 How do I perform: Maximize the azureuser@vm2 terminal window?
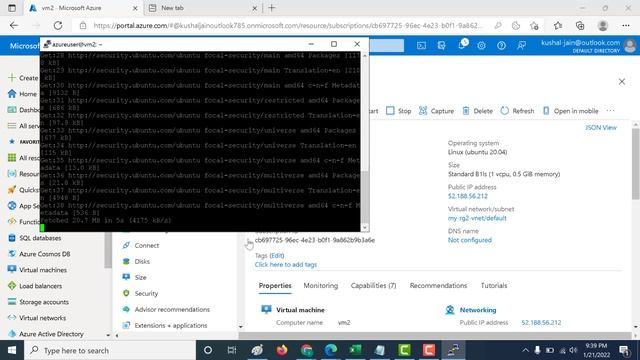[x=334, y=44]
